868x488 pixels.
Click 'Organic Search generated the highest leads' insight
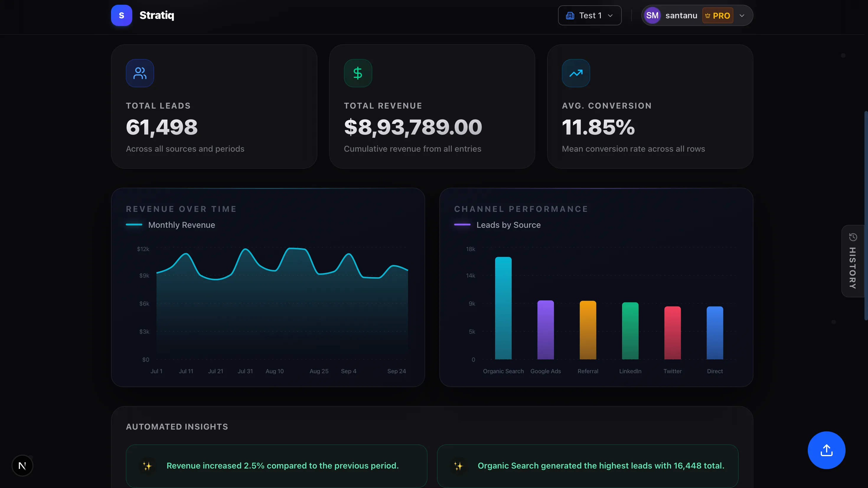coord(601,466)
